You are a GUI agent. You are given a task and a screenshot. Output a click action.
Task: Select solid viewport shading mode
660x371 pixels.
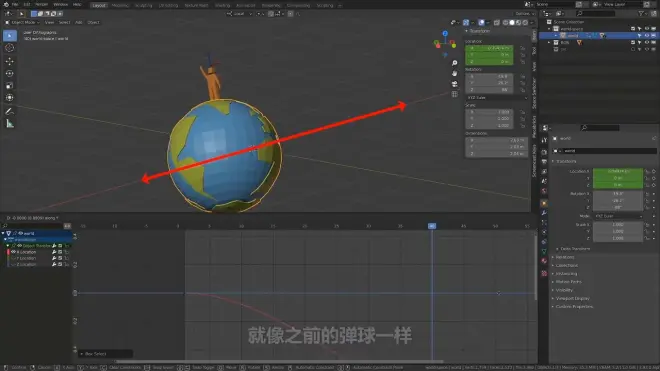(512, 22)
